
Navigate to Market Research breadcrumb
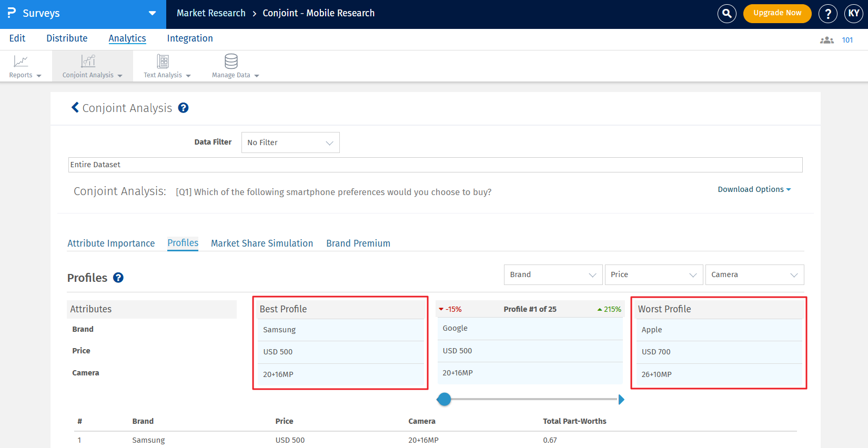(x=211, y=13)
